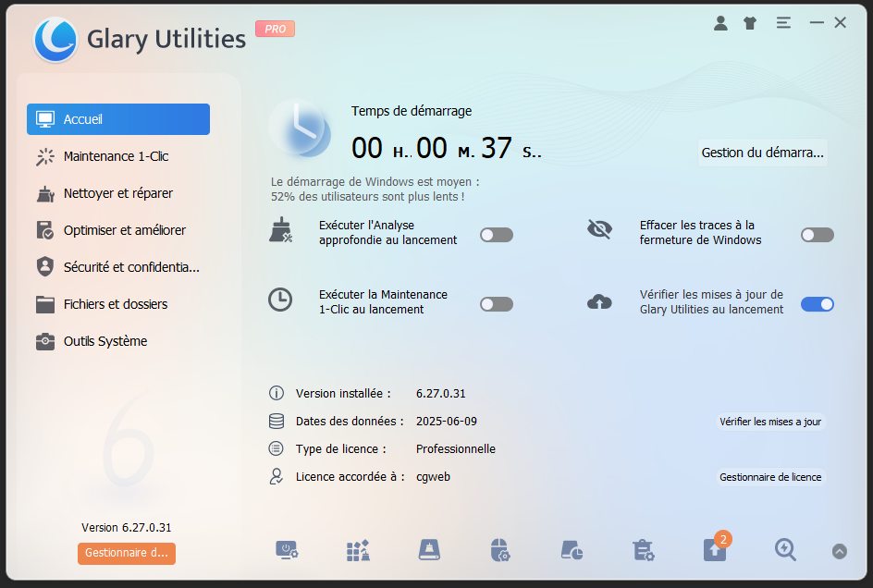Close the Glary Utilities window

click(x=840, y=23)
